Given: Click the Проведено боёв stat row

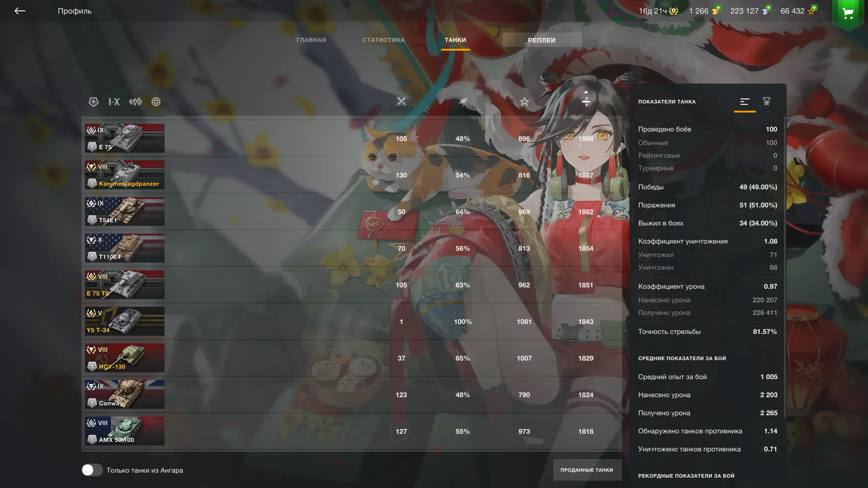Looking at the screenshot, I should click(x=708, y=129).
